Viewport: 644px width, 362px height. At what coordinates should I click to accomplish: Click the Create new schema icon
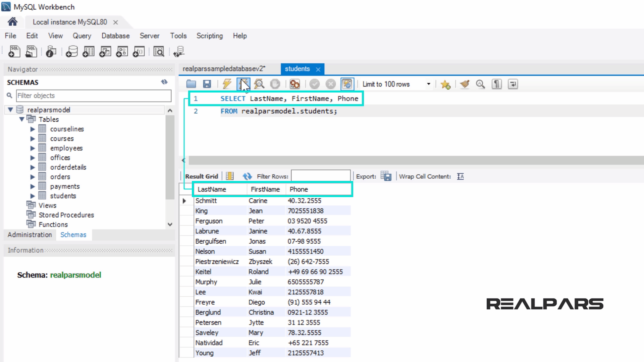72,52
